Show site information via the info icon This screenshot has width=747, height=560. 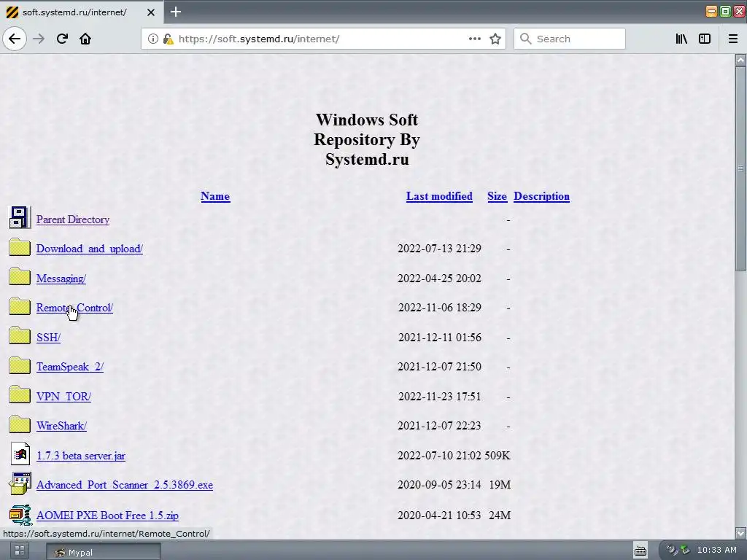click(152, 39)
